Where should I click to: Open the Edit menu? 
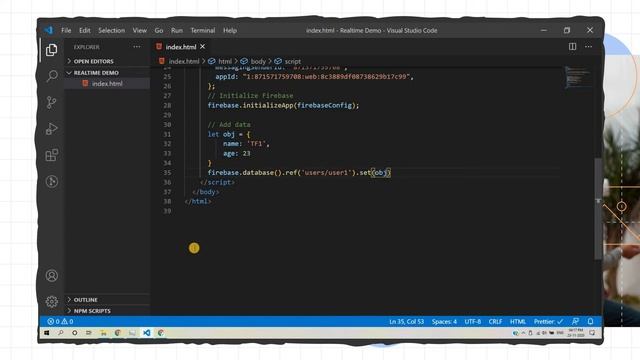click(84, 30)
